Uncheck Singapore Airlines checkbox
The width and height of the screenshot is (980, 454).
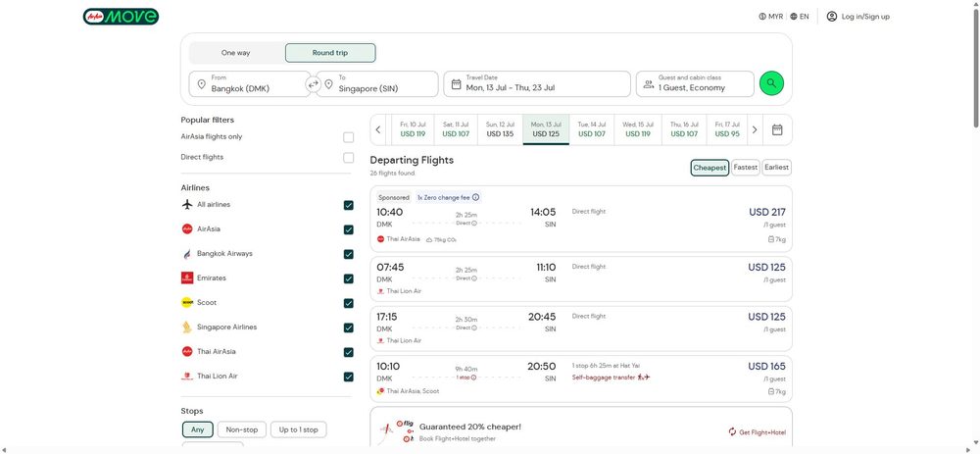(348, 328)
